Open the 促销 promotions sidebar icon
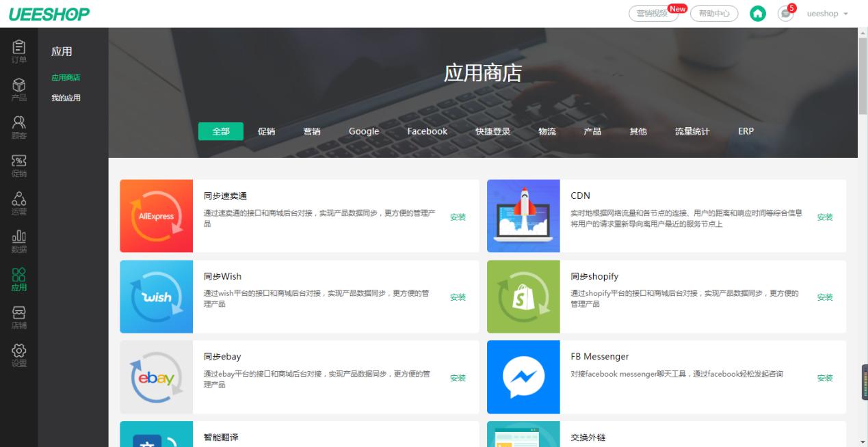The width and height of the screenshot is (868, 447). tap(19, 165)
